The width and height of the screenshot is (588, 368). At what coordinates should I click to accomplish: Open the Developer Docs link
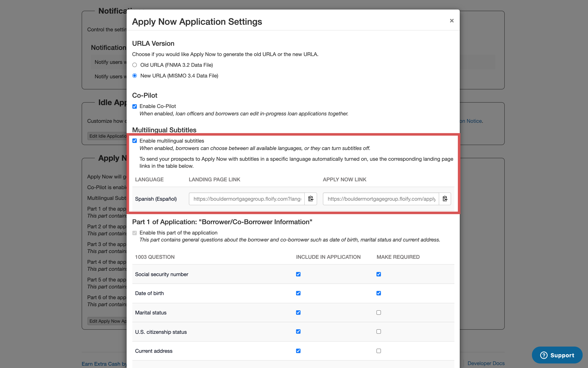486,363
